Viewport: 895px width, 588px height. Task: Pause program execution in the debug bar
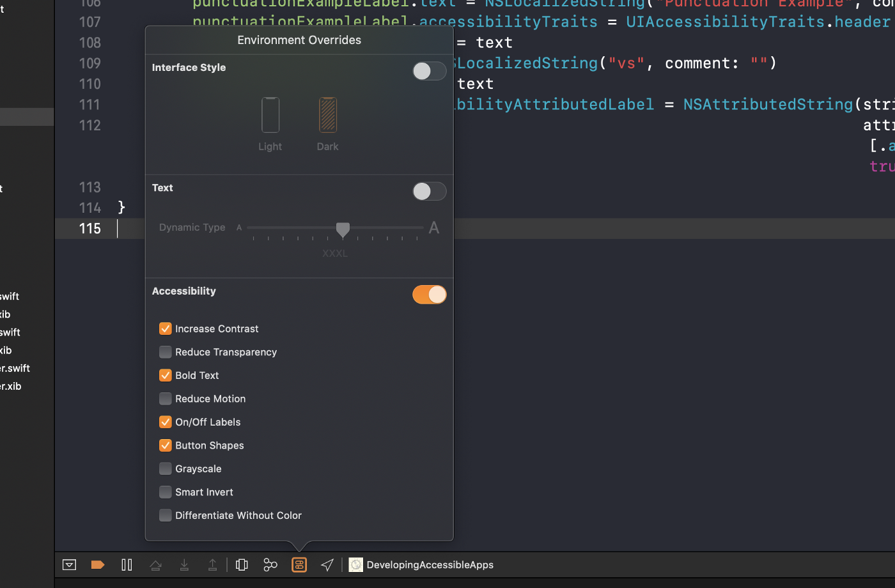point(127,565)
